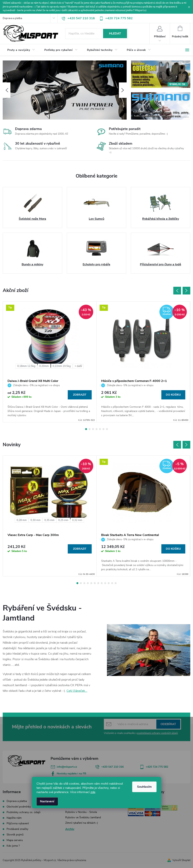193x868 pixels.
Task: Open the Prázdný košík shopping bag icon
Action: pos(180,28)
